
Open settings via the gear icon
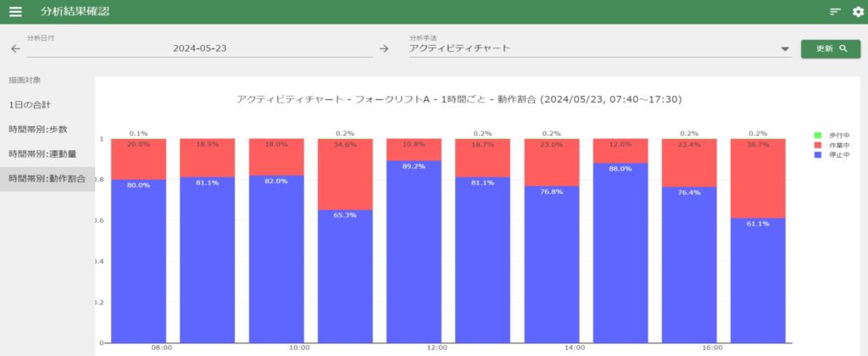pyautogui.click(x=857, y=12)
